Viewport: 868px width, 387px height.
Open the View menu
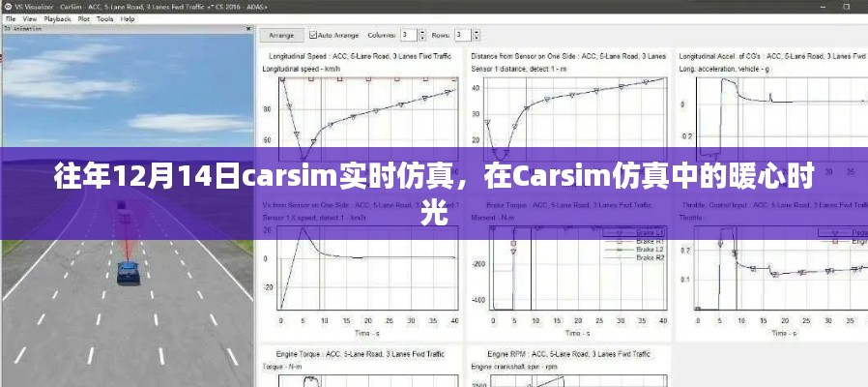coord(30,18)
